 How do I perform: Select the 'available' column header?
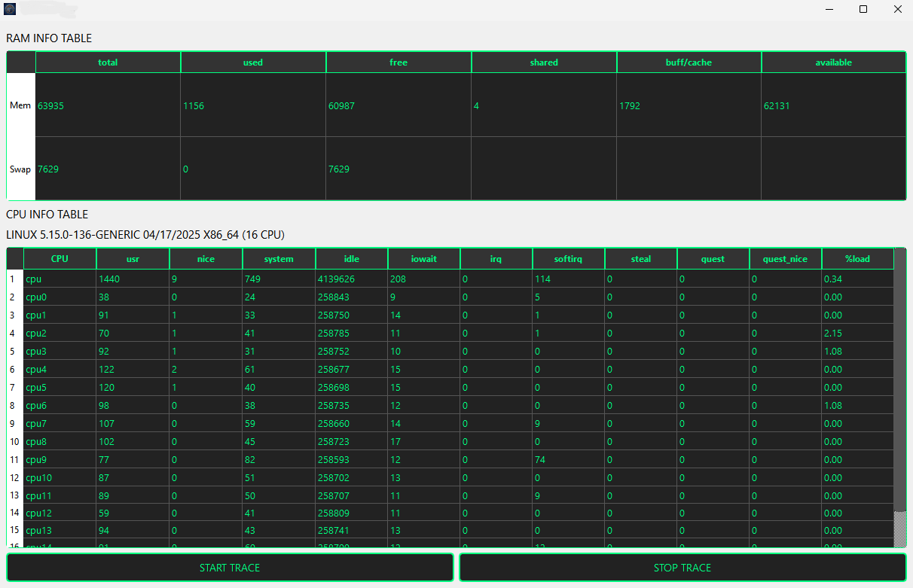pyautogui.click(x=834, y=62)
